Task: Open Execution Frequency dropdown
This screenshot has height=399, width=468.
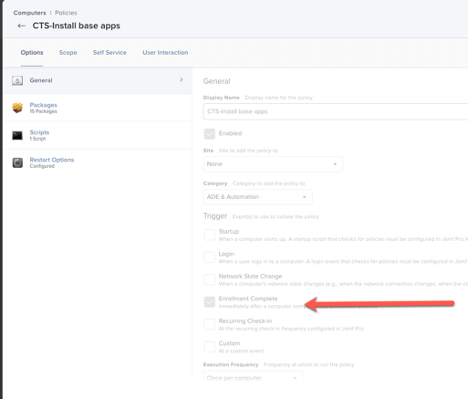Action: pyautogui.click(x=253, y=378)
